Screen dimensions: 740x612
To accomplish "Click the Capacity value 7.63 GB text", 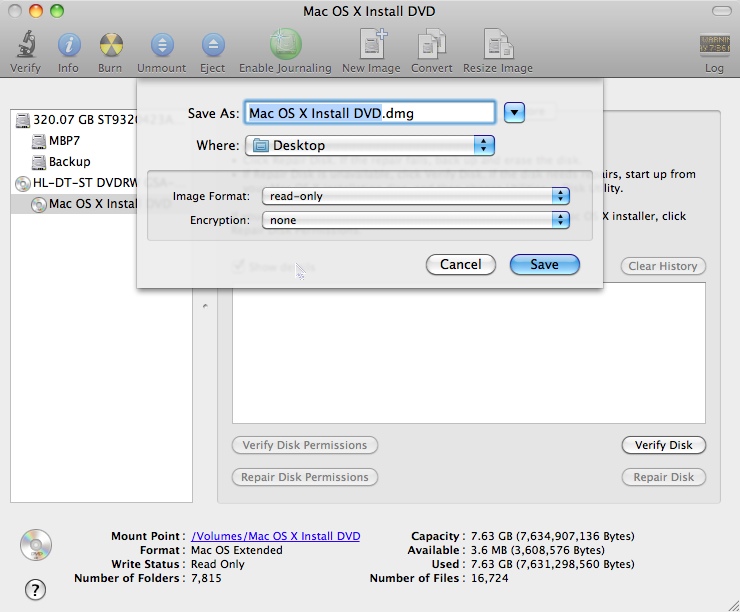I will pyautogui.click(x=552, y=536).
